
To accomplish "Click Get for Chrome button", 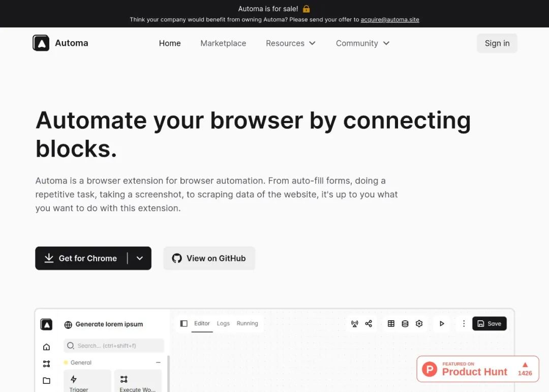I will point(81,258).
